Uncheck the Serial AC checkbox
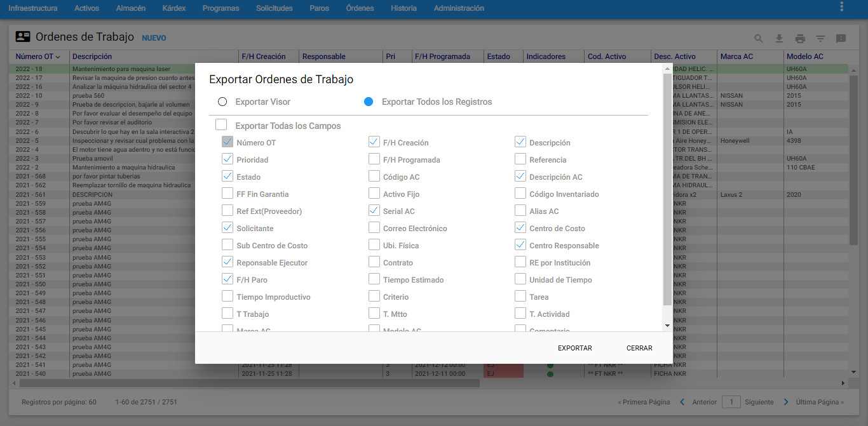Image resolution: width=868 pixels, height=426 pixels. point(374,211)
